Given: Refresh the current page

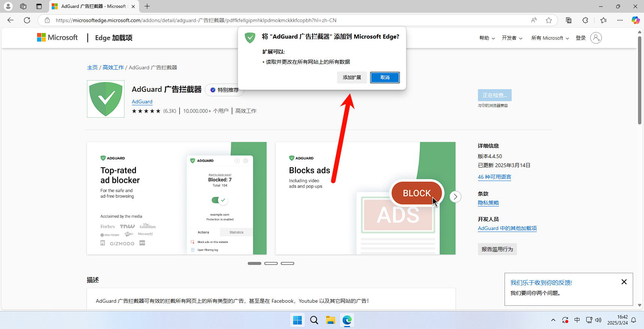Looking at the screenshot, I should coord(27,20).
